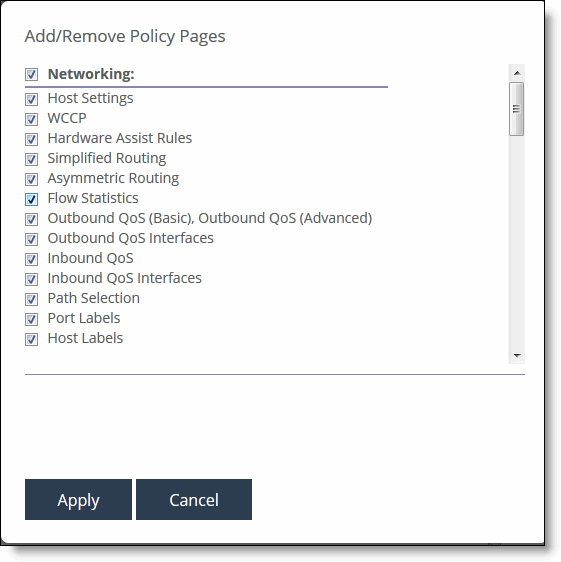
Task: Toggle the Port Labels checkbox
Action: [32, 319]
